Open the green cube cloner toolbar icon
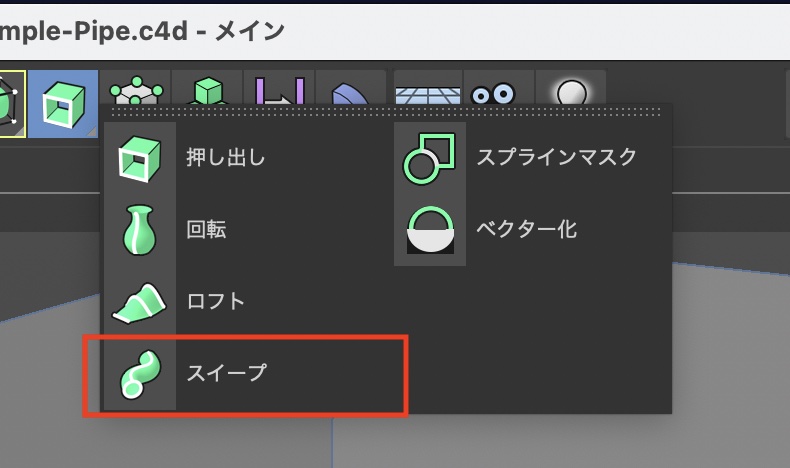 point(206,92)
